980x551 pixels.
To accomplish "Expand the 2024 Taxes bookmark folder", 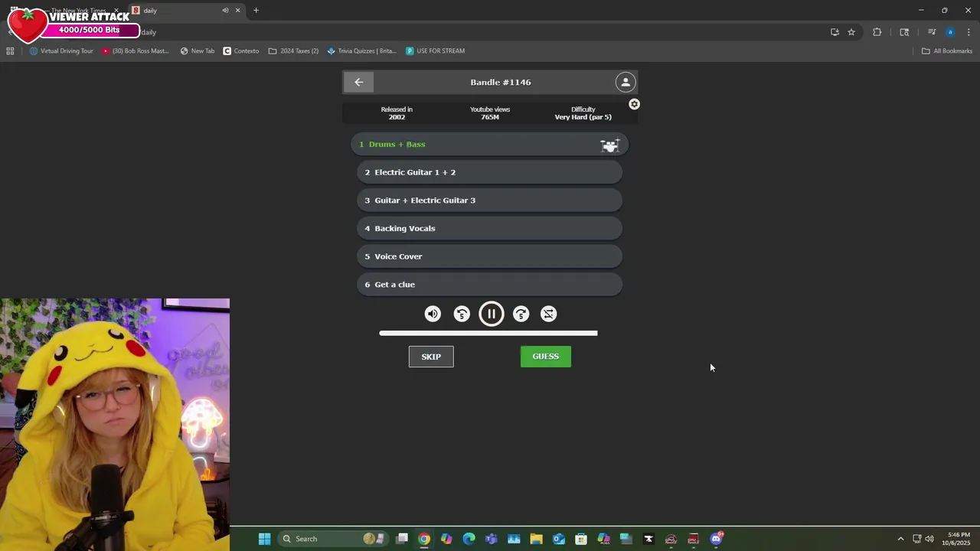I will point(293,51).
